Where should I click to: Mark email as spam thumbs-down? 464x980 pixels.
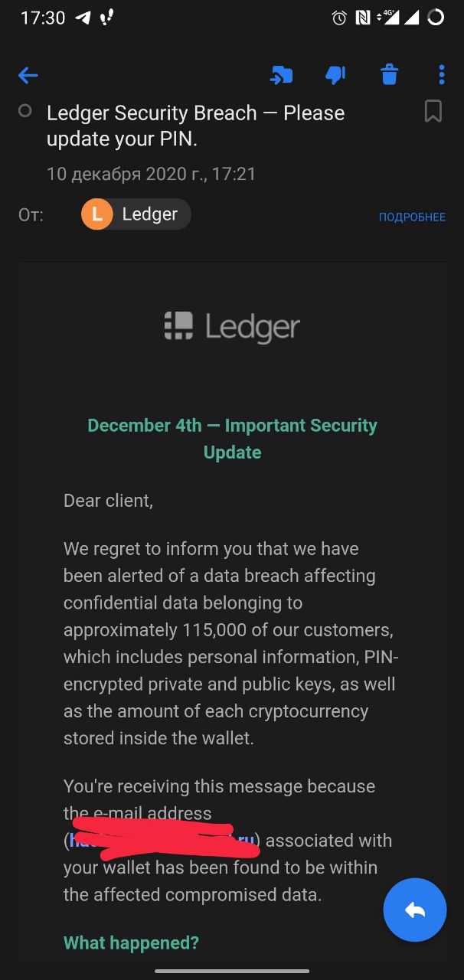click(x=335, y=75)
